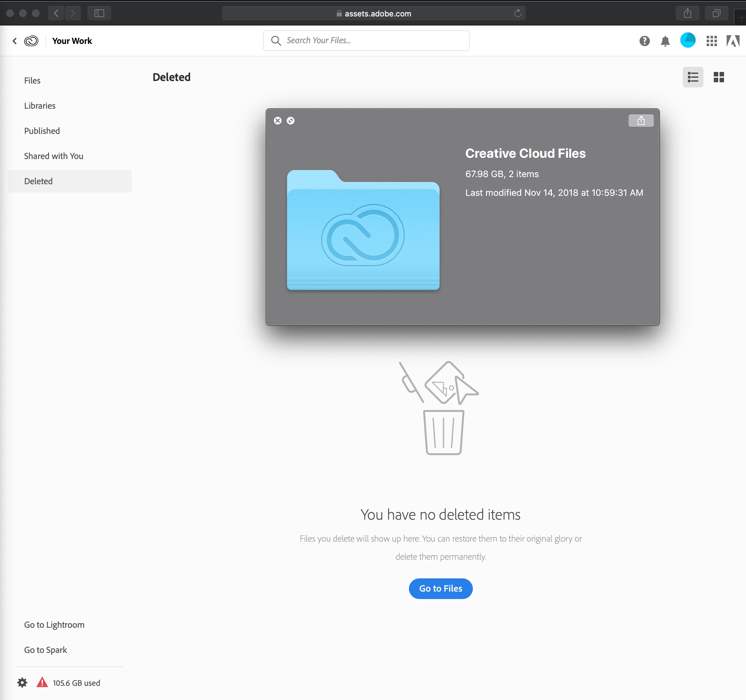
Task: Open the help question mark icon
Action: 644,41
